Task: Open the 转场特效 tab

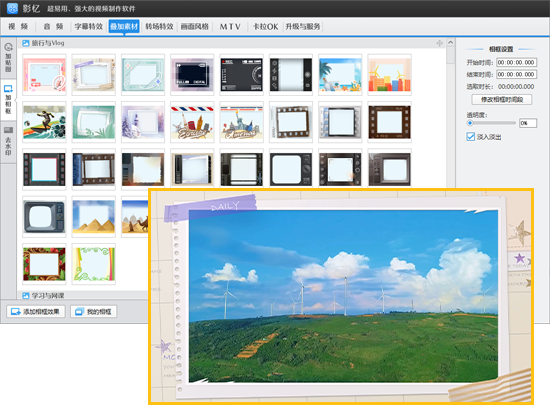Action: tap(159, 27)
